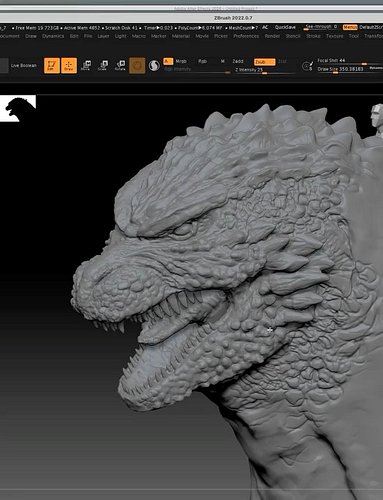Click the Dynamic button next to Draw Size

[376, 68]
